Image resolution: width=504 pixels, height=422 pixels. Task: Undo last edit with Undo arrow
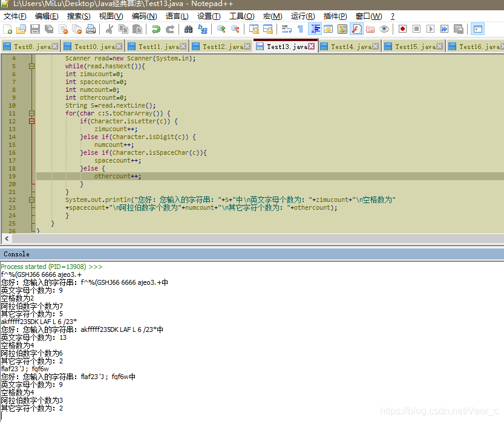(156, 29)
